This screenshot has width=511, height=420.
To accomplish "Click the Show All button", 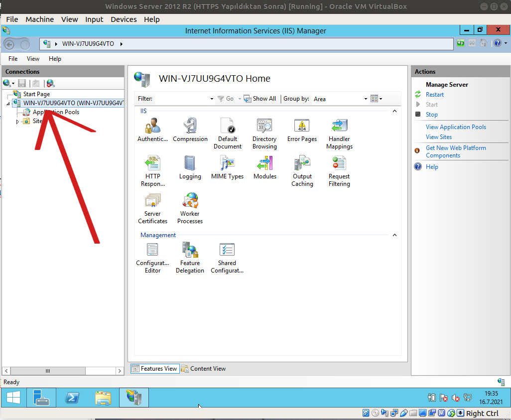I will pyautogui.click(x=260, y=99).
